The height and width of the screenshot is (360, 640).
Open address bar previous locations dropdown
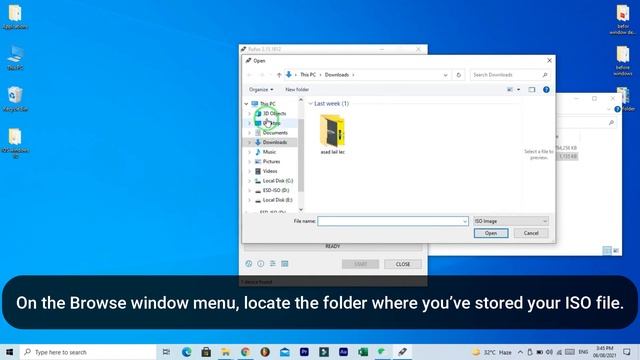[445, 75]
